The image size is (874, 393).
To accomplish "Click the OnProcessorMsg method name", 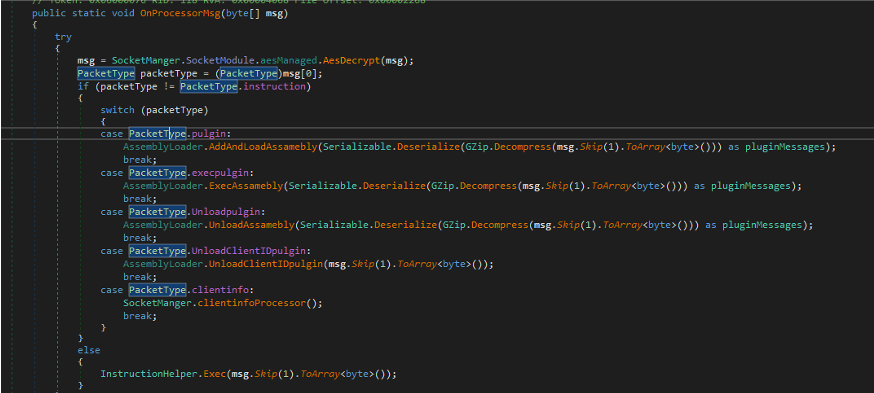I will [x=180, y=12].
